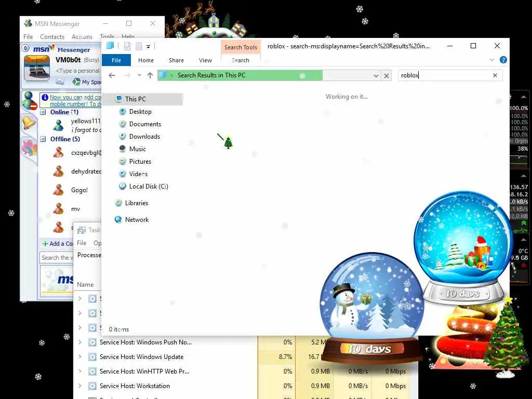Screen dimensions: 532x399
Task: Click the Name column header in Task Manager
Action: 85,285
